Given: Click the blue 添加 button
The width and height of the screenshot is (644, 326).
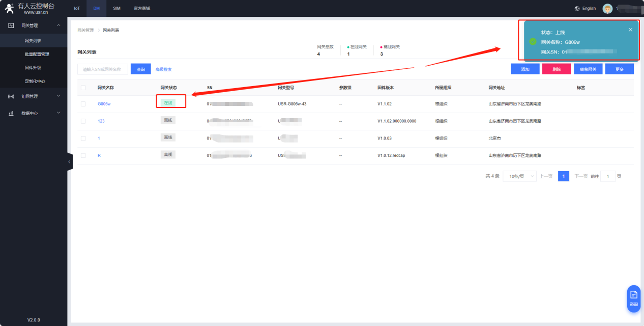Looking at the screenshot, I should (525, 69).
